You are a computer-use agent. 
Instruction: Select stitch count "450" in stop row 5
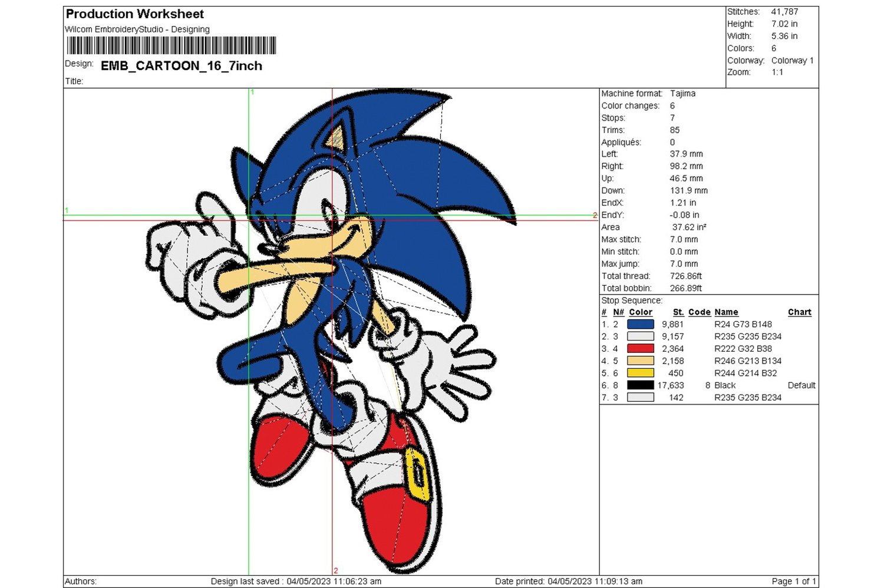pyautogui.click(x=676, y=373)
